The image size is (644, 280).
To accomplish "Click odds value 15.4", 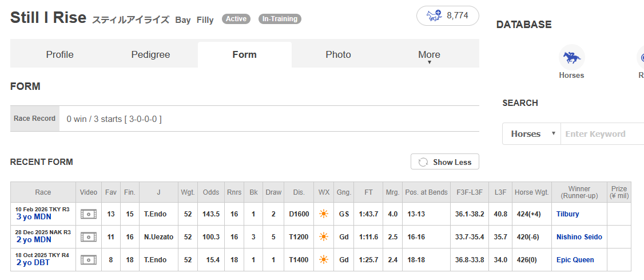I will tap(212, 260).
